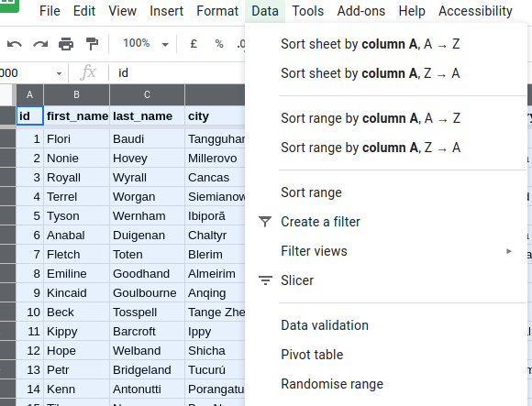Open the 100% zoom dropdown
This screenshot has width=532, height=406.
(x=146, y=44)
